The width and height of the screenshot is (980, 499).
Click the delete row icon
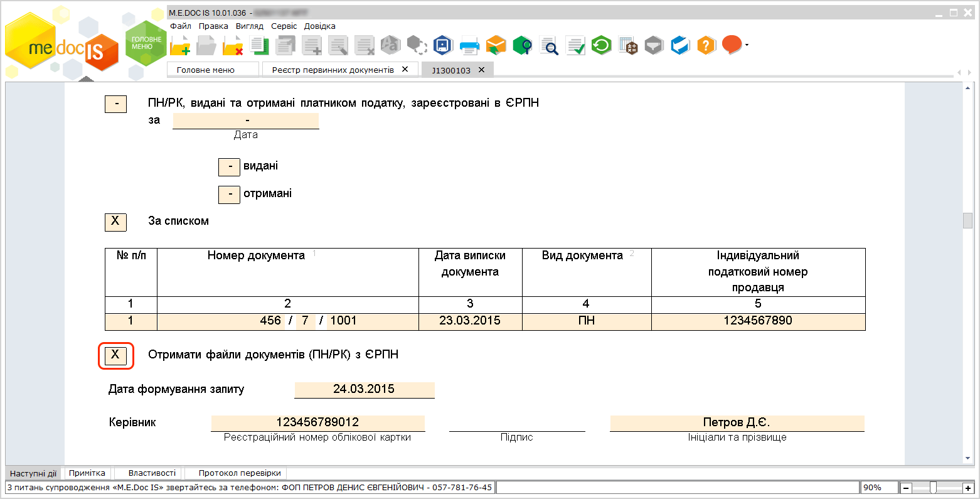point(365,45)
